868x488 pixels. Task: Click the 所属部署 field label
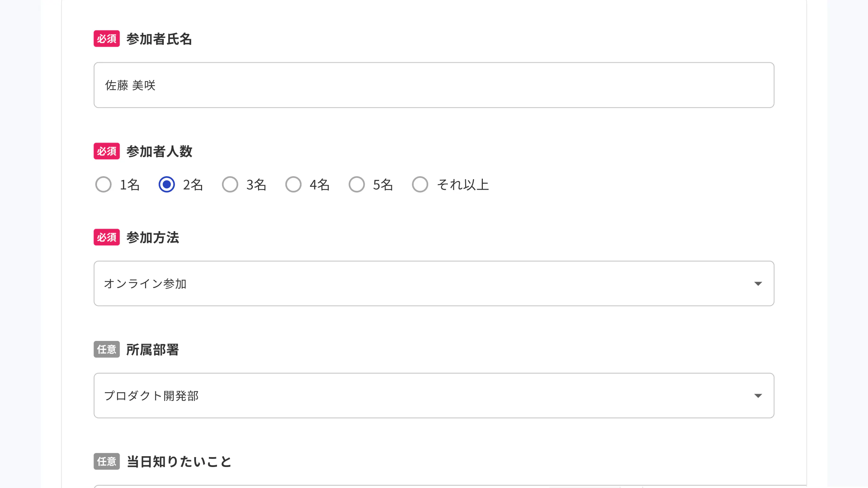pos(152,350)
